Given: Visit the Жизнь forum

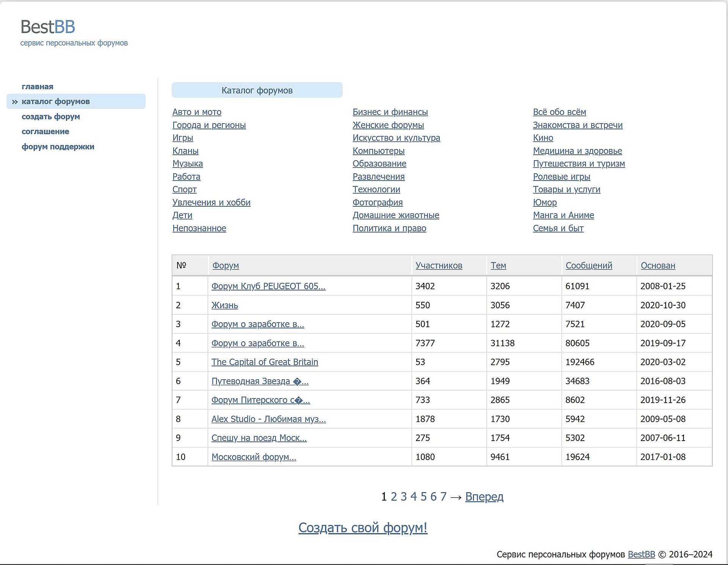Looking at the screenshot, I should click(225, 305).
